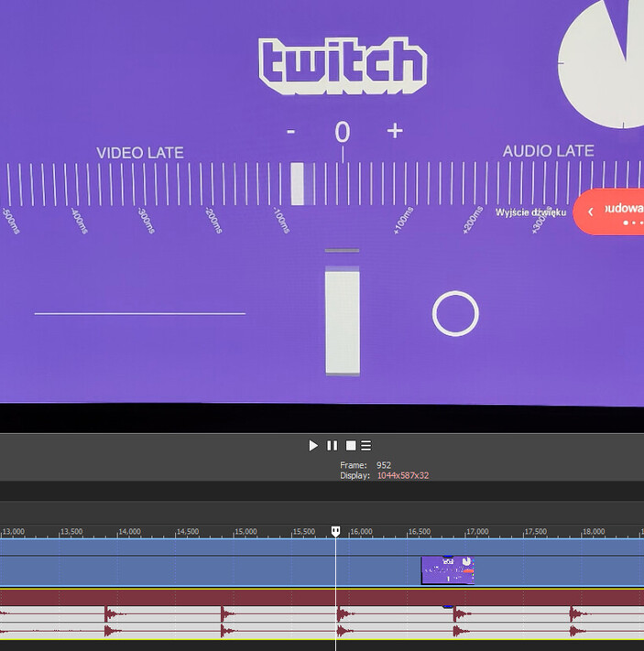This screenshot has width=644, height=651.
Task: Click the red back chevron in the preview
Action: pos(590,212)
